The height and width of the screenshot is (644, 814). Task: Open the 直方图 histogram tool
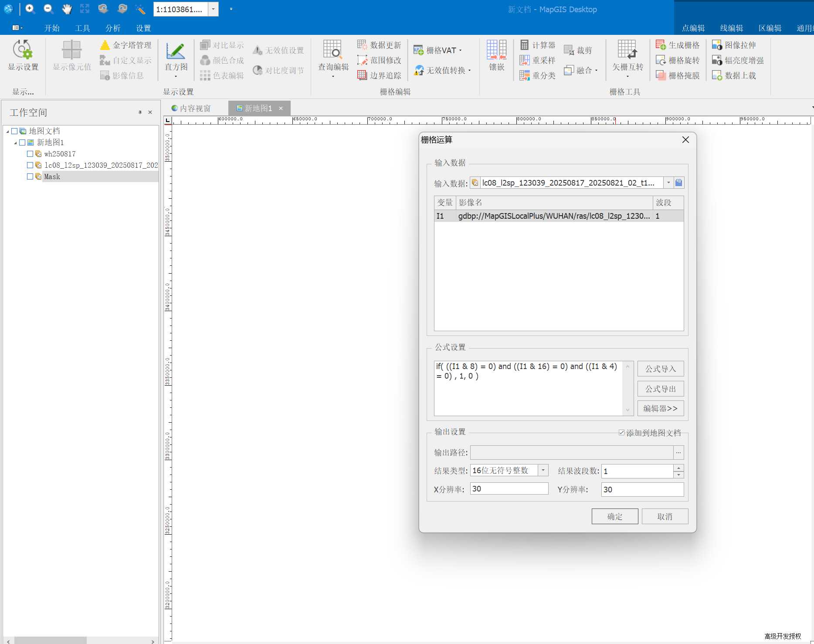pos(176,60)
